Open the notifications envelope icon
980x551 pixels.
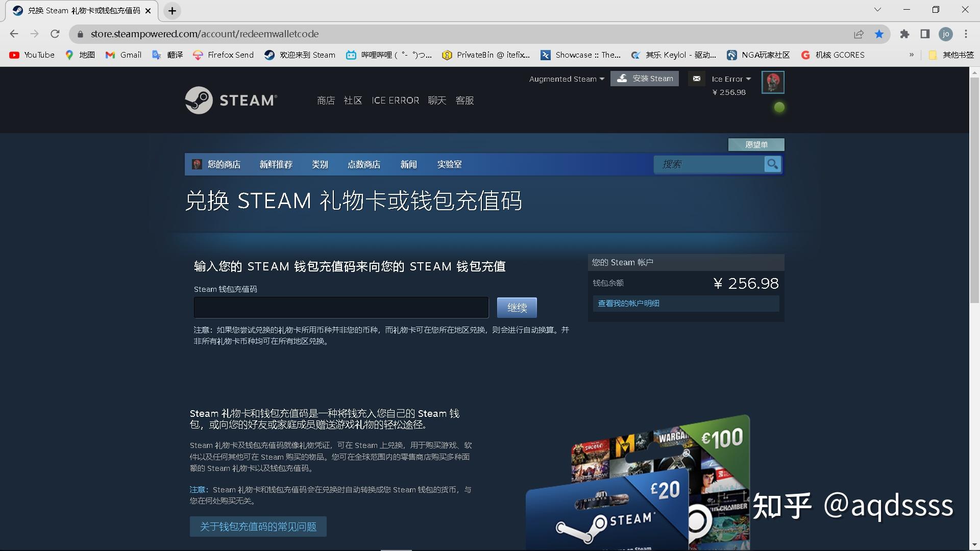coord(696,79)
